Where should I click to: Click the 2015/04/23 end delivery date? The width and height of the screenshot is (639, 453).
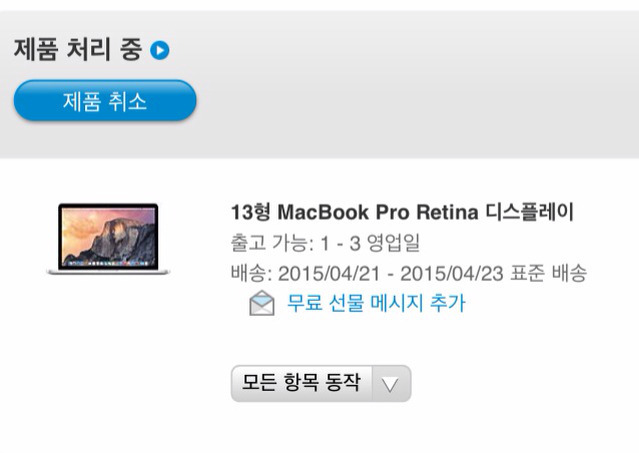pyautogui.click(x=452, y=273)
